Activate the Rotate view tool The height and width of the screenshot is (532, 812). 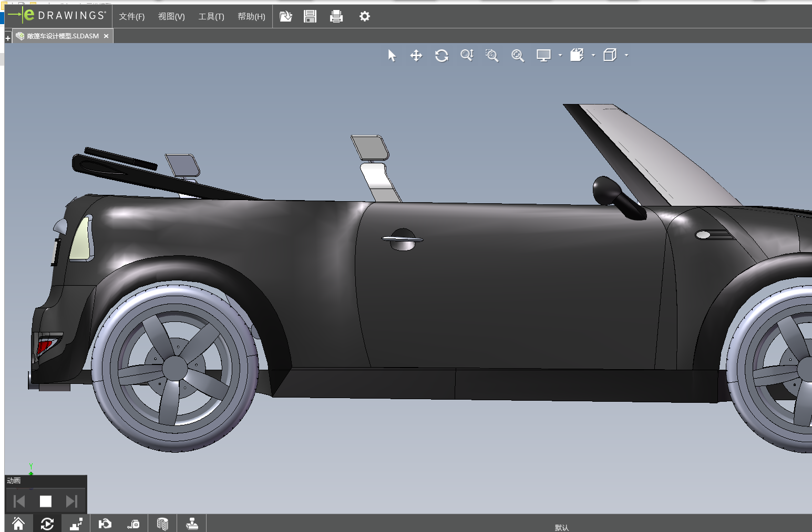441,56
